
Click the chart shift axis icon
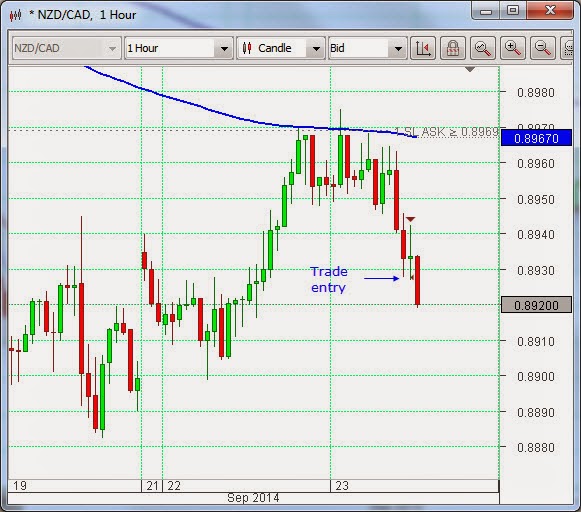[x=423, y=48]
